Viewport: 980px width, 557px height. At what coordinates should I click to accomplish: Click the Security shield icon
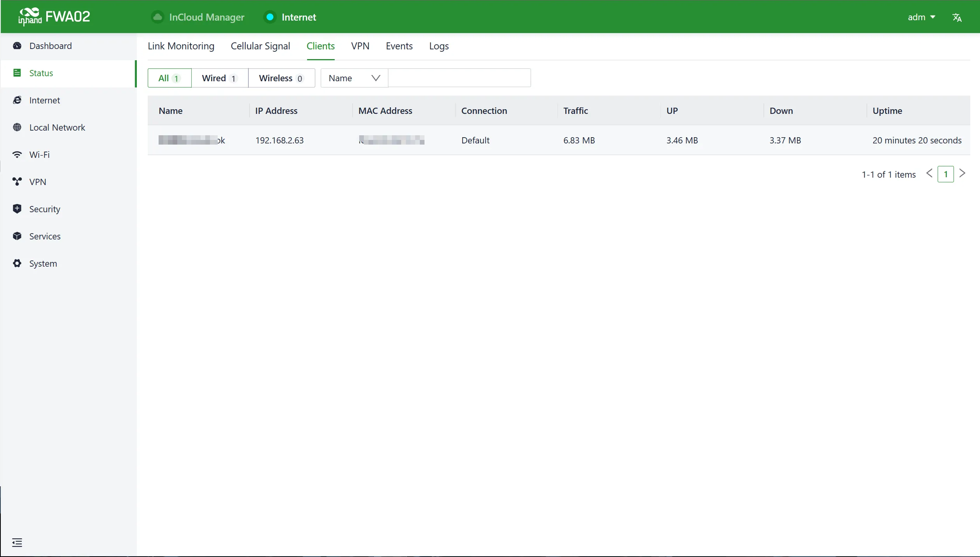click(17, 209)
